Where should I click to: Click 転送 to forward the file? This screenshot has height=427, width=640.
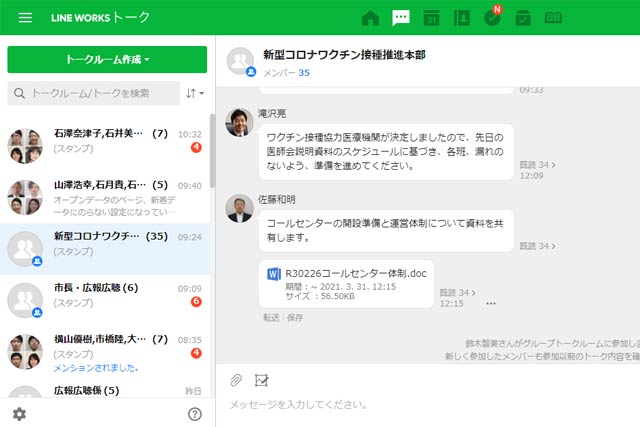tap(271, 318)
